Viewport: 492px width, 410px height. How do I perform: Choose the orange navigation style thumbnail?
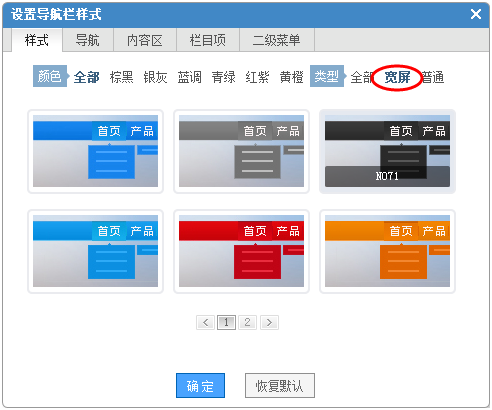[387, 251]
